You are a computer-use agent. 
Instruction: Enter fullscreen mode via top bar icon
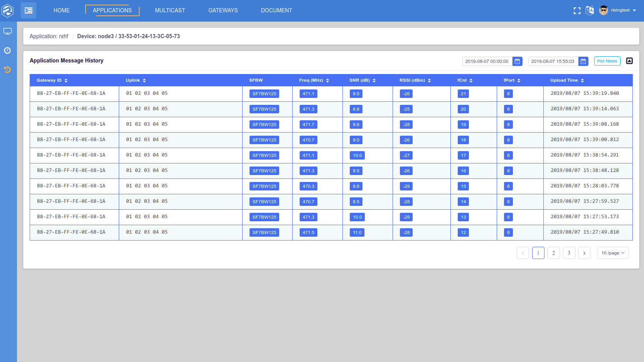point(577,11)
